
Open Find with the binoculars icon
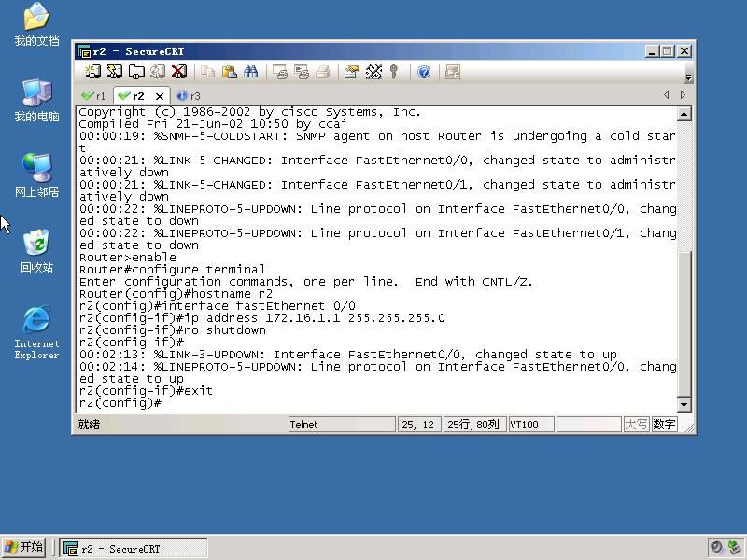coord(250,73)
